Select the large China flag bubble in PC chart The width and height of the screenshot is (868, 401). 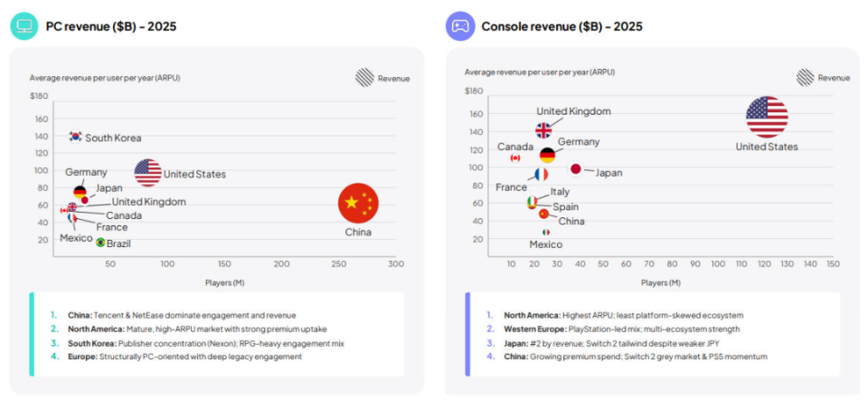[x=358, y=203]
